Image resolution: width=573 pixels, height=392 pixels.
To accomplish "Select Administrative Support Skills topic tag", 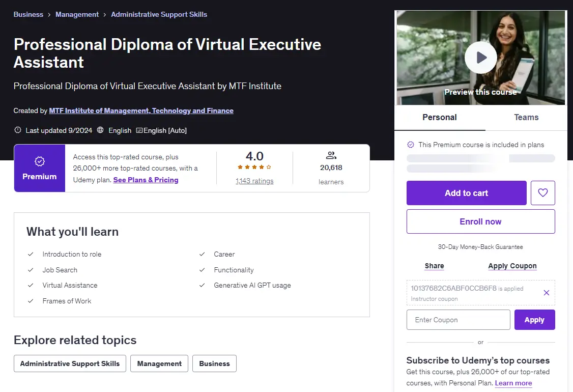I will coord(70,363).
